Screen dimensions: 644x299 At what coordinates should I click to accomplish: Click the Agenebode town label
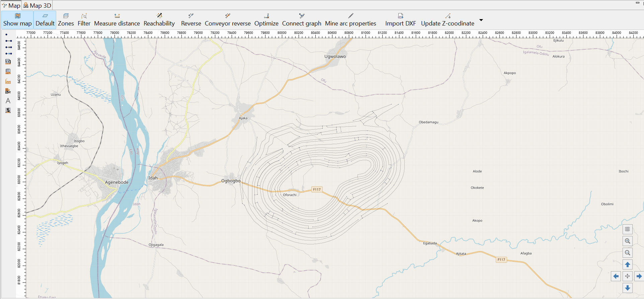[117, 182]
